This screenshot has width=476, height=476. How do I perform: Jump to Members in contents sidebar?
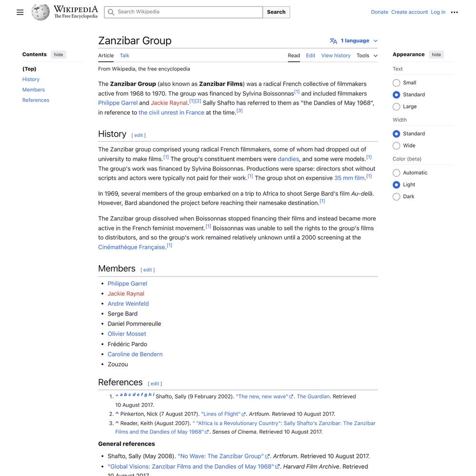(x=33, y=90)
